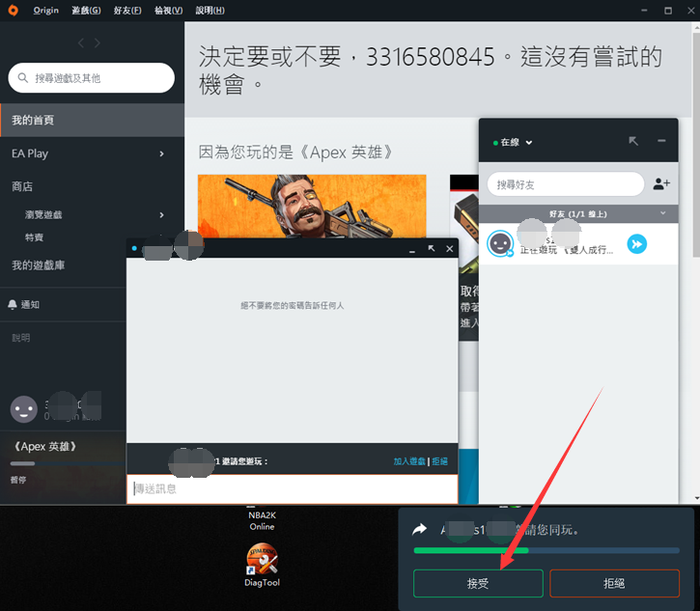Image resolution: width=700 pixels, height=611 pixels.
Task: Click the Origin logo icon
Action: 13,10
